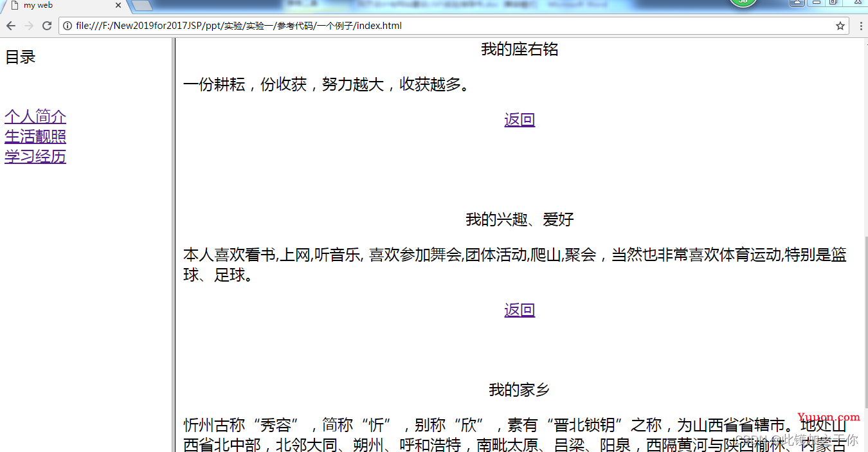Click 返回 link under 我的座右铭 section
868x452 pixels.
[x=520, y=120]
